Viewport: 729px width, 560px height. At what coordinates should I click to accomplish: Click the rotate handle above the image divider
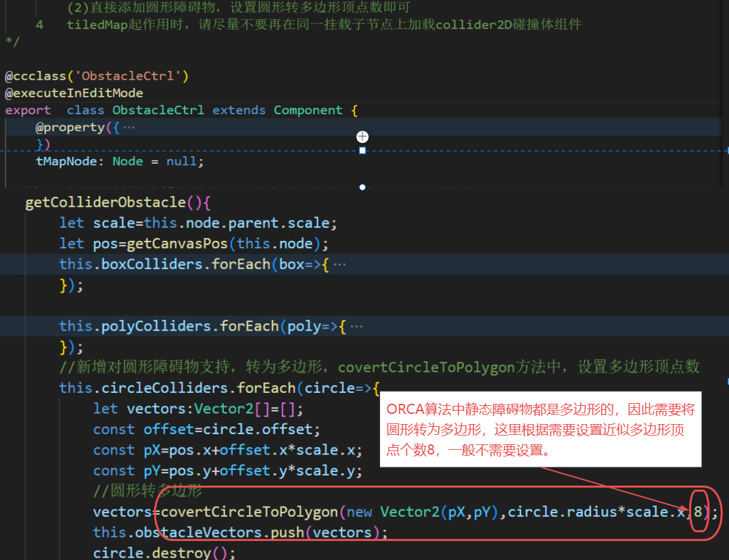(x=362, y=137)
